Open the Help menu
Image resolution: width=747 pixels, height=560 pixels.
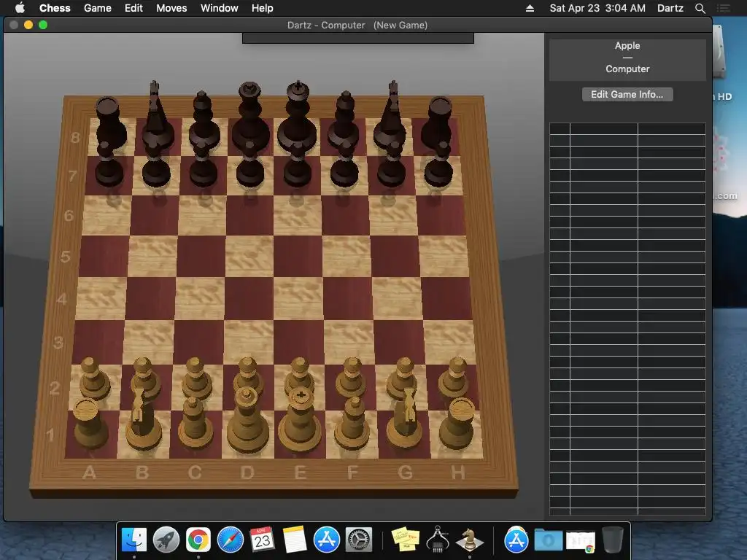(263, 8)
